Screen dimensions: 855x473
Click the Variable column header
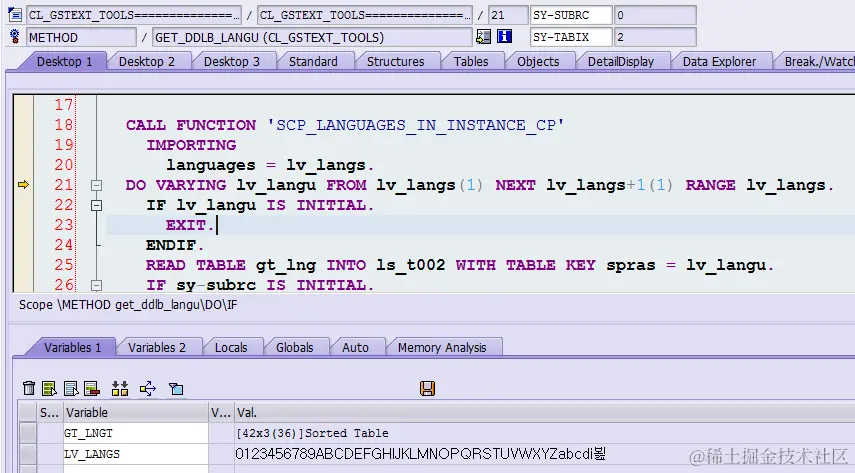click(x=136, y=412)
